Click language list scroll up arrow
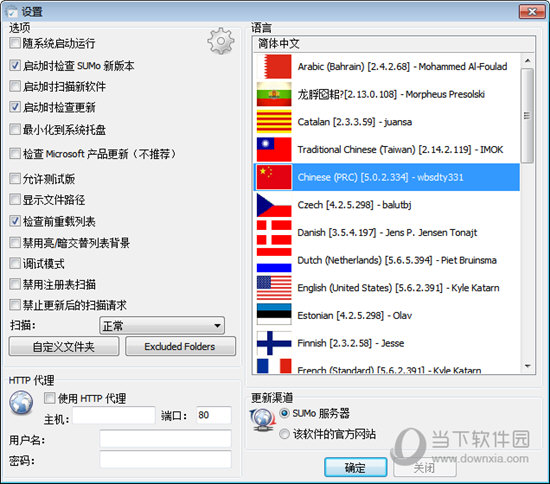 point(527,60)
